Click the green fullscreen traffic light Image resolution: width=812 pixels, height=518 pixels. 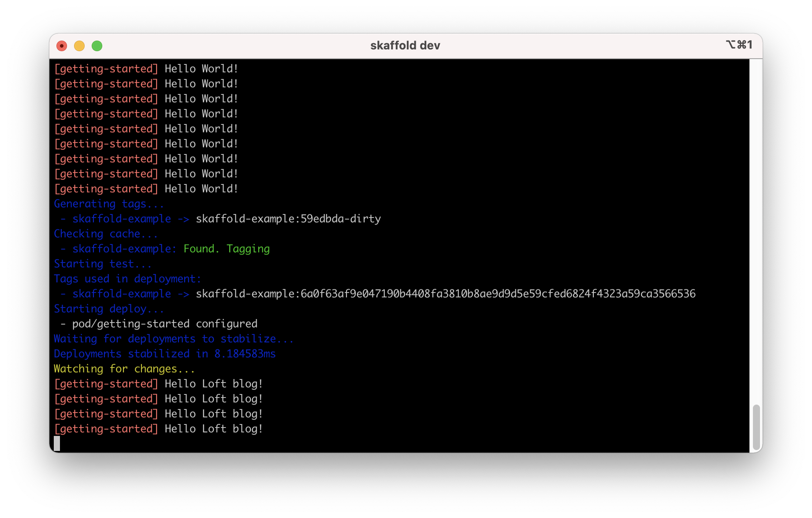[x=97, y=45]
